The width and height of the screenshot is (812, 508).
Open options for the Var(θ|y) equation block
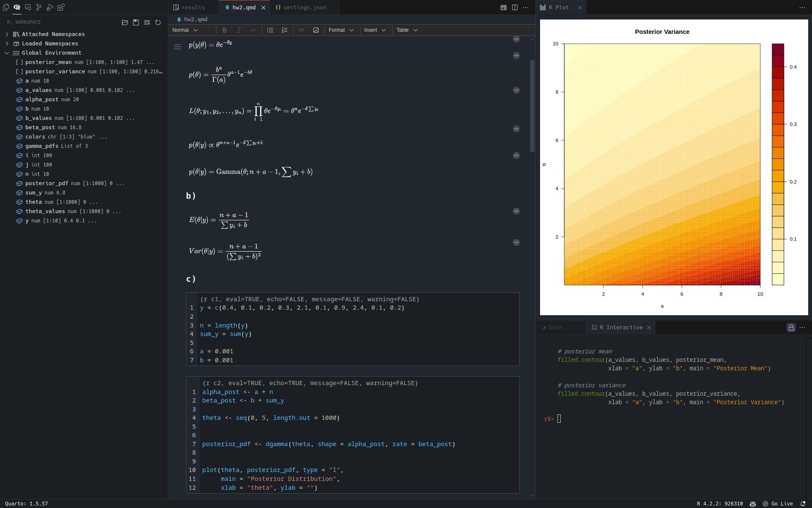click(x=516, y=242)
